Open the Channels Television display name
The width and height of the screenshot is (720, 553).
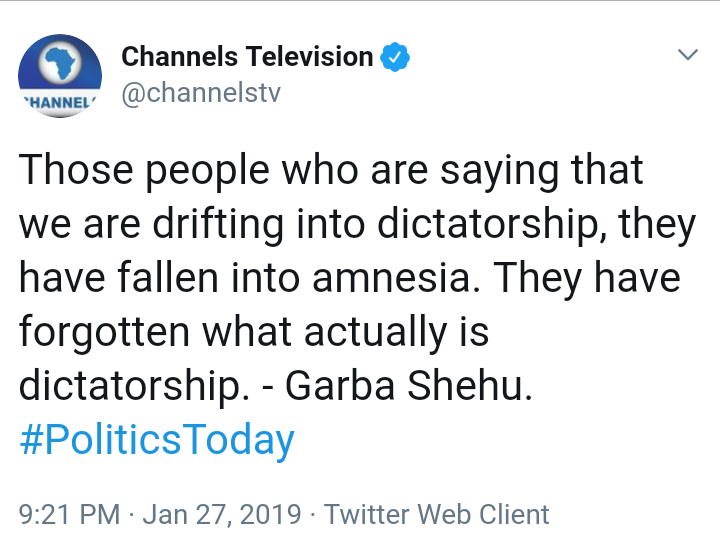pyautogui.click(x=247, y=57)
